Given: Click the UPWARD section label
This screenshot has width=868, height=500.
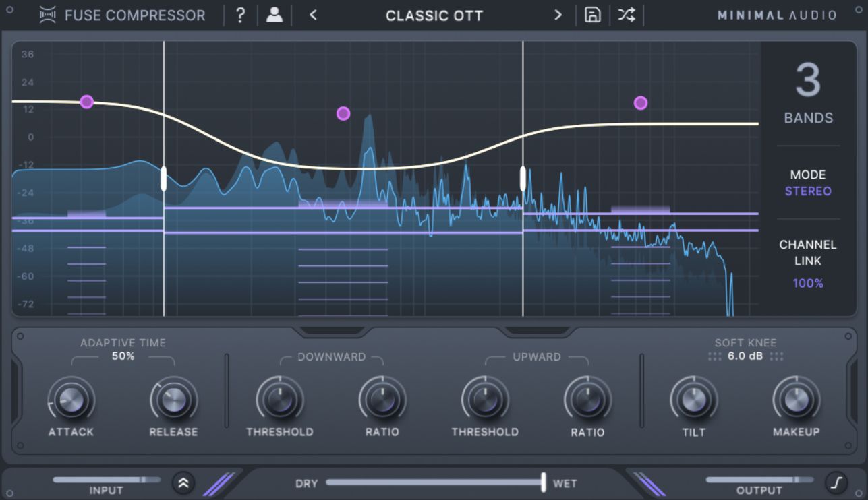Looking at the screenshot, I should 537,357.
